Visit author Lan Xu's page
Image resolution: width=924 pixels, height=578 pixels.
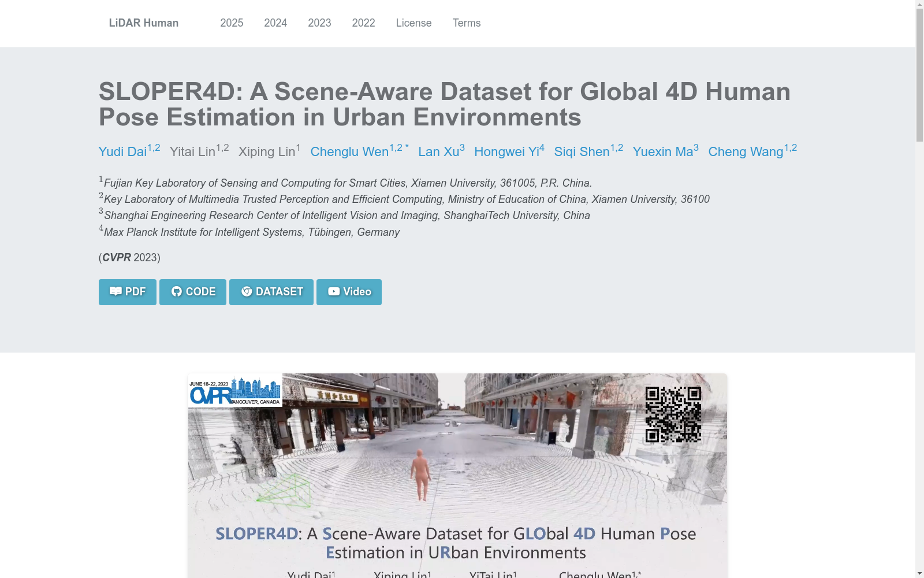click(441, 151)
